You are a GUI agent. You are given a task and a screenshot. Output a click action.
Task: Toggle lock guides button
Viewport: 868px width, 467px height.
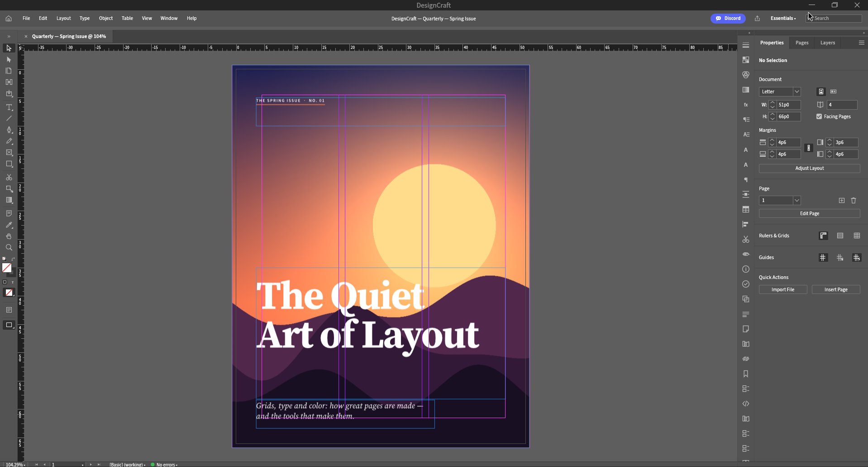click(840, 257)
